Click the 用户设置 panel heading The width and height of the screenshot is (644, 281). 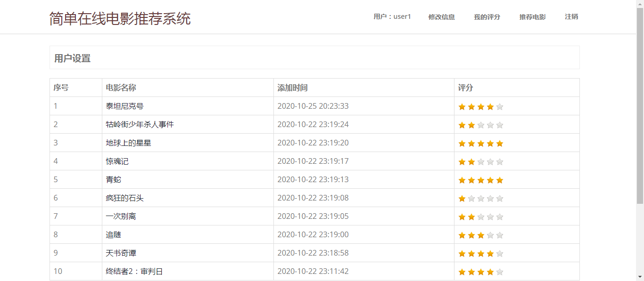tap(72, 58)
